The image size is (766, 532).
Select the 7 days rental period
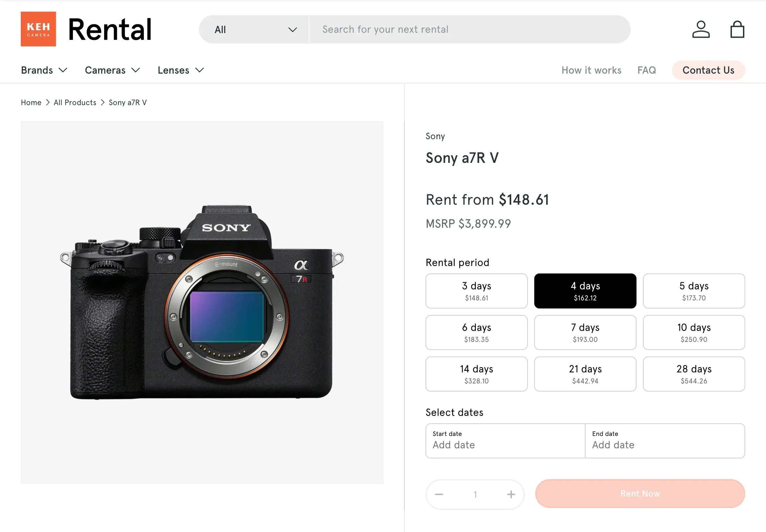click(585, 332)
